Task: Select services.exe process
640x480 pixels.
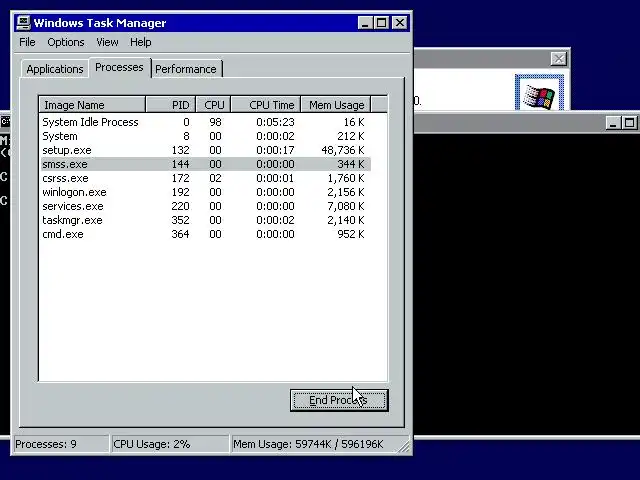Action: point(206,206)
